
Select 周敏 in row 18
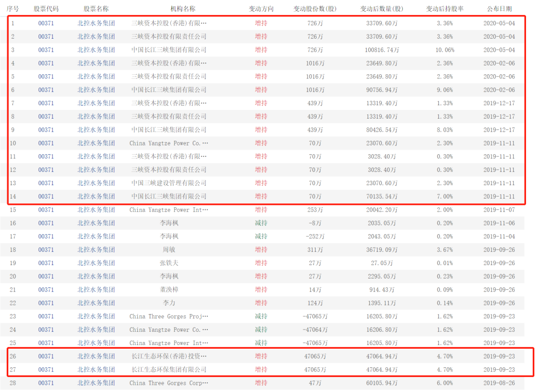(x=169, y=250)
